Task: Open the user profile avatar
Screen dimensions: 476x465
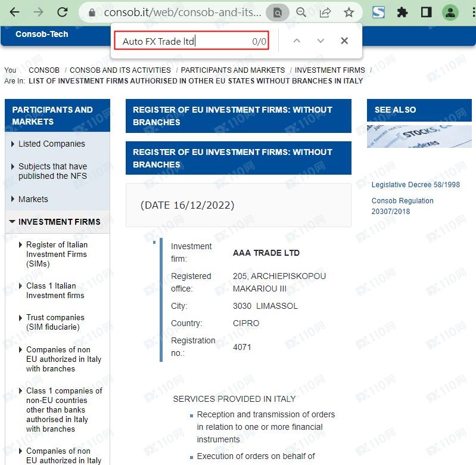Action: point(450,13)
